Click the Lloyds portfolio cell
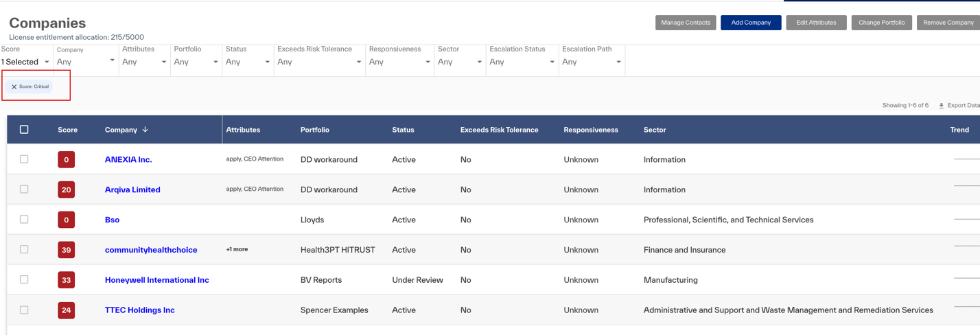 [x=313, y=220]
